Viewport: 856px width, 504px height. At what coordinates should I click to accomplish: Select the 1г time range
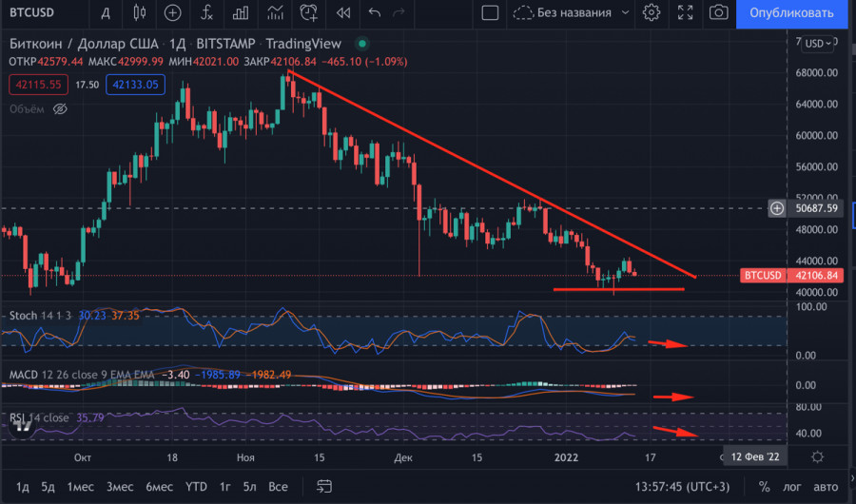224,487
